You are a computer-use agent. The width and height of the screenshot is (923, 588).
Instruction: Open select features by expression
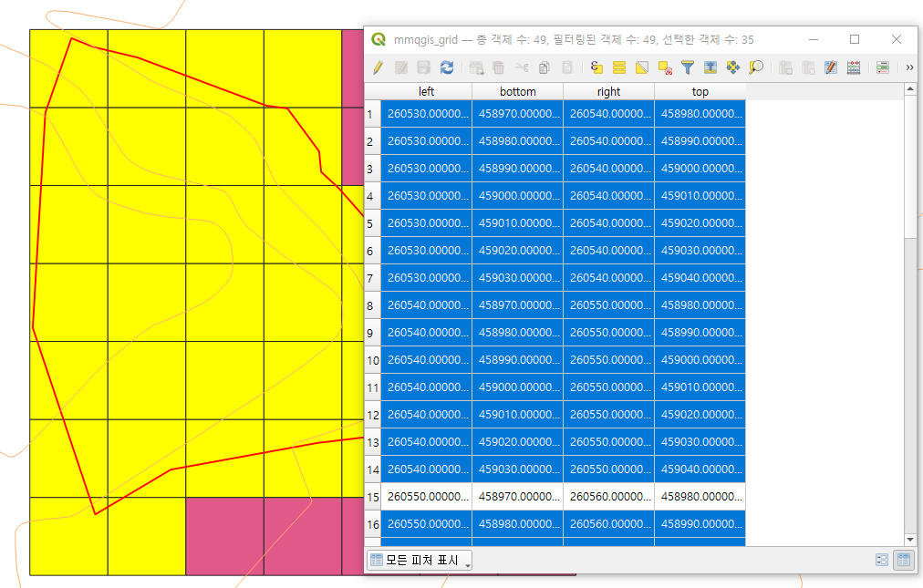click(x=596, y=67)
